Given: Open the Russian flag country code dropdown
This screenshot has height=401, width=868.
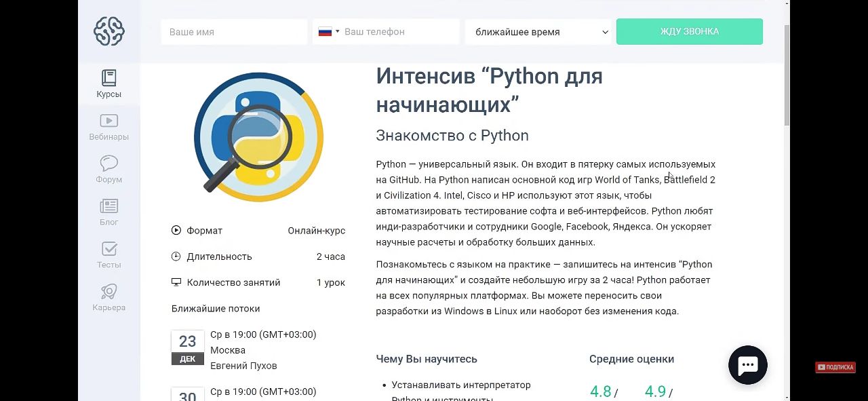Looking at the screenshot, I should coord(329,32).
